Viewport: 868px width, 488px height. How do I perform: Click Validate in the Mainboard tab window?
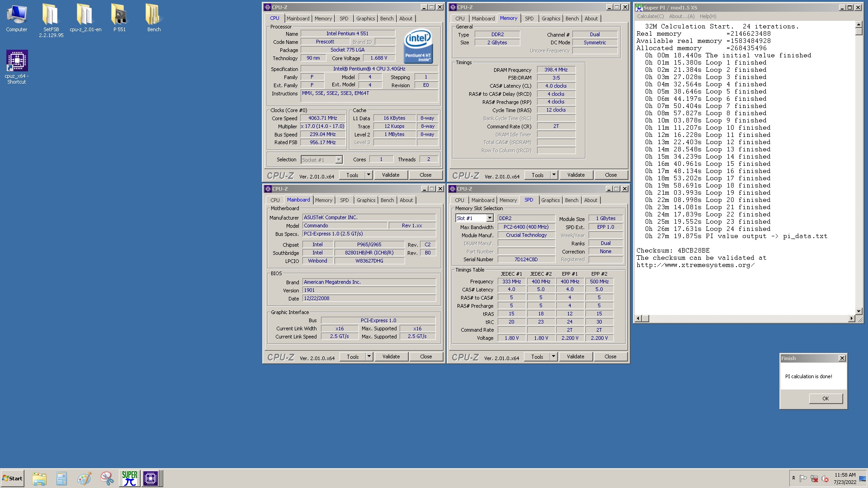[x=391, y=357]
